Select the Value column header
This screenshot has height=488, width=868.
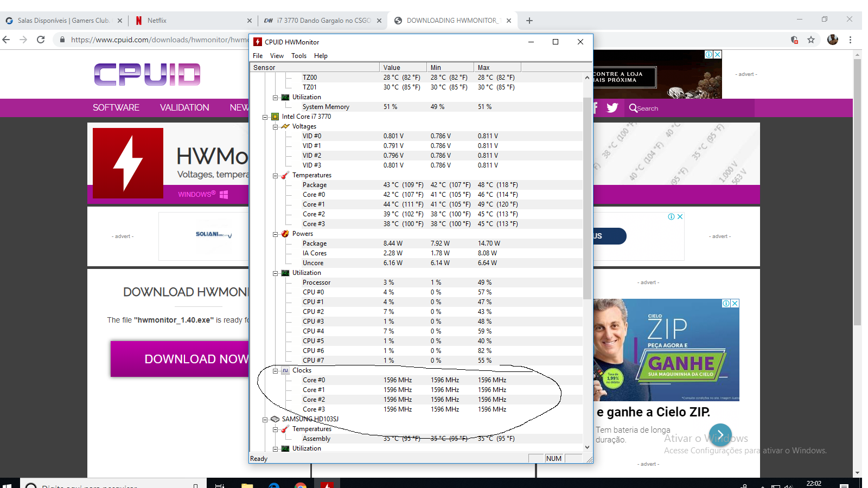[403, 67]
